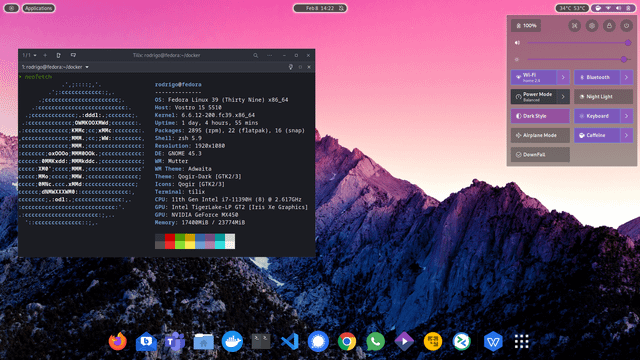Screen dimensions: 640x360
Task: Expand Caffeine submenu arrow
Action: [x=627, y=135]
